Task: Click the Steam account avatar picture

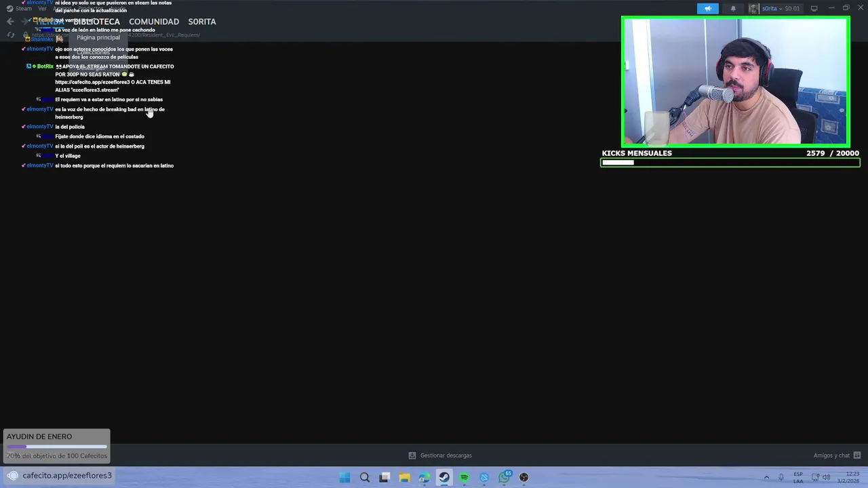Action: [753, 9]
